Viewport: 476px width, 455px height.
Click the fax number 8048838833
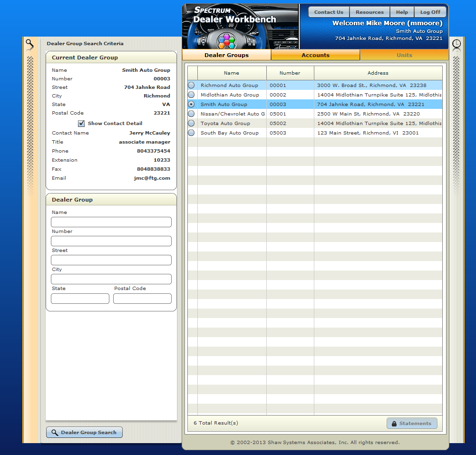154,169
